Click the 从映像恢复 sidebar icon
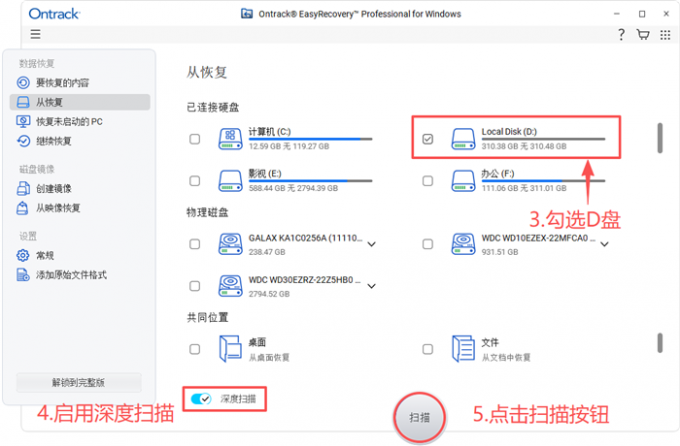The width and height of the screenshot is (680, 446). [22, 208]
